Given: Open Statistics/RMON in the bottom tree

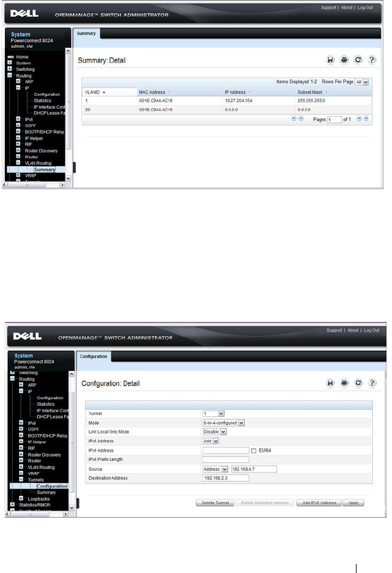Looking at the screenshot, I should point(35,505).
